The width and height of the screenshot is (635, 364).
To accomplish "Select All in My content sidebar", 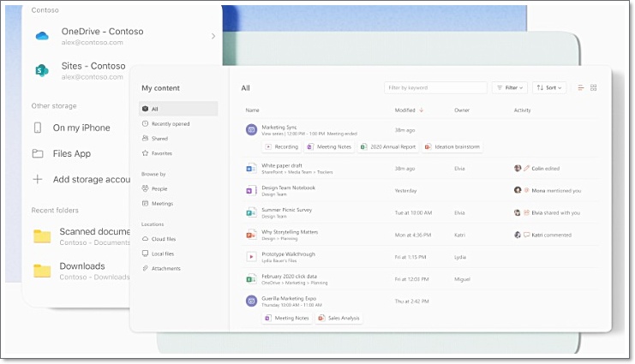I will [x=178, y=109].
